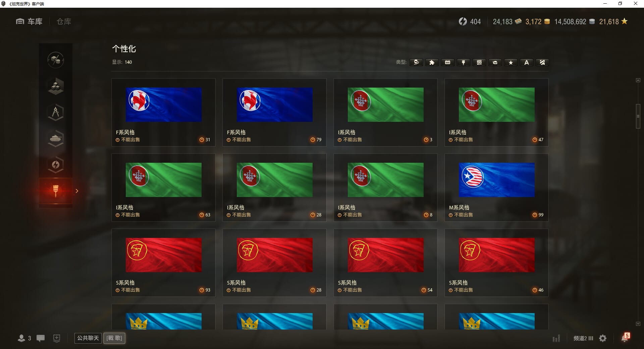The image size is (644, 349).
Task: Click the scroll-down arrow of item list
Action: [638, 324]
